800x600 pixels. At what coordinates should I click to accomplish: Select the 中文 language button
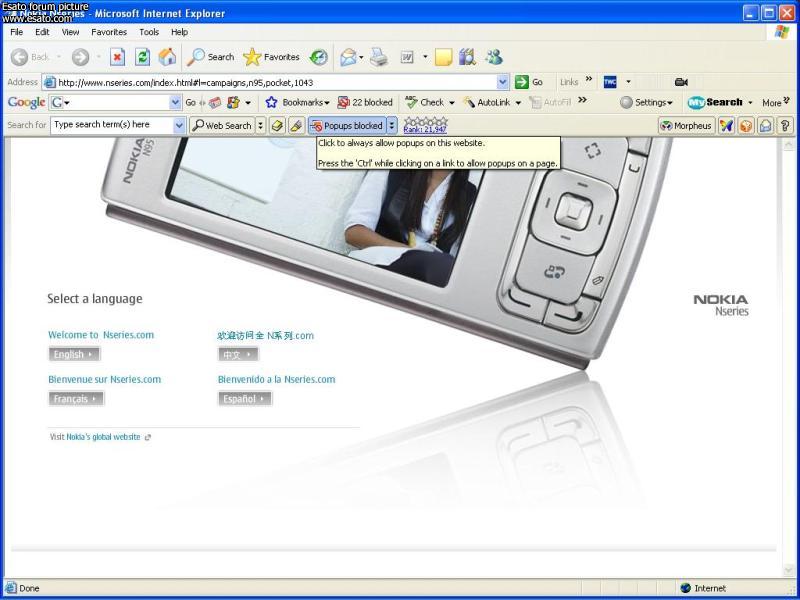(238, 354)
